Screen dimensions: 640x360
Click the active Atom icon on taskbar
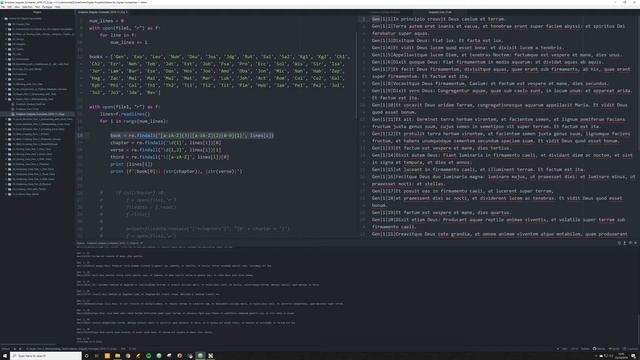tap(200, 356)
